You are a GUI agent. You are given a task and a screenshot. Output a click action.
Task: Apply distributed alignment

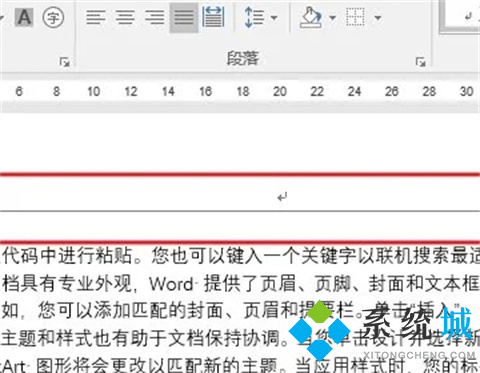[213, 17]
